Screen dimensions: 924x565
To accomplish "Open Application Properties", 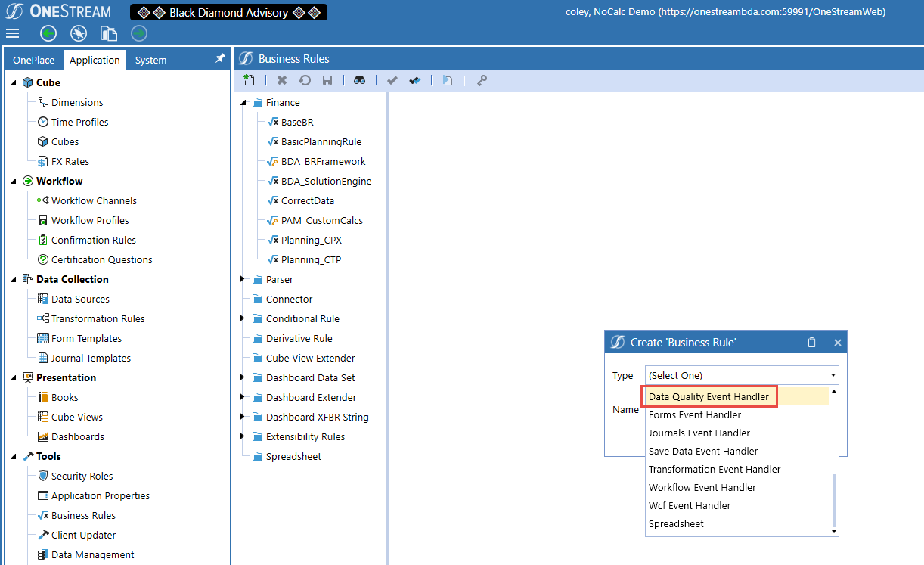I will pyautogui.click(x=101, y=495).
